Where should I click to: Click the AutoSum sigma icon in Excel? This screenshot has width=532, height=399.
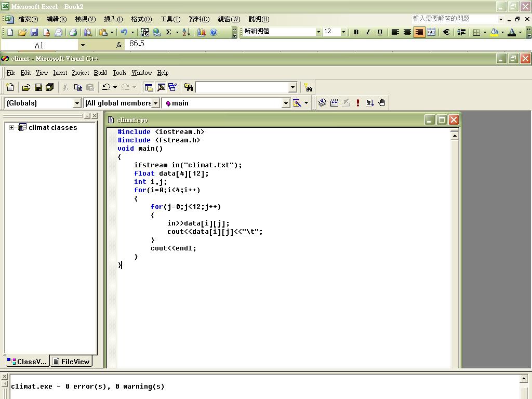click(169, 32)
